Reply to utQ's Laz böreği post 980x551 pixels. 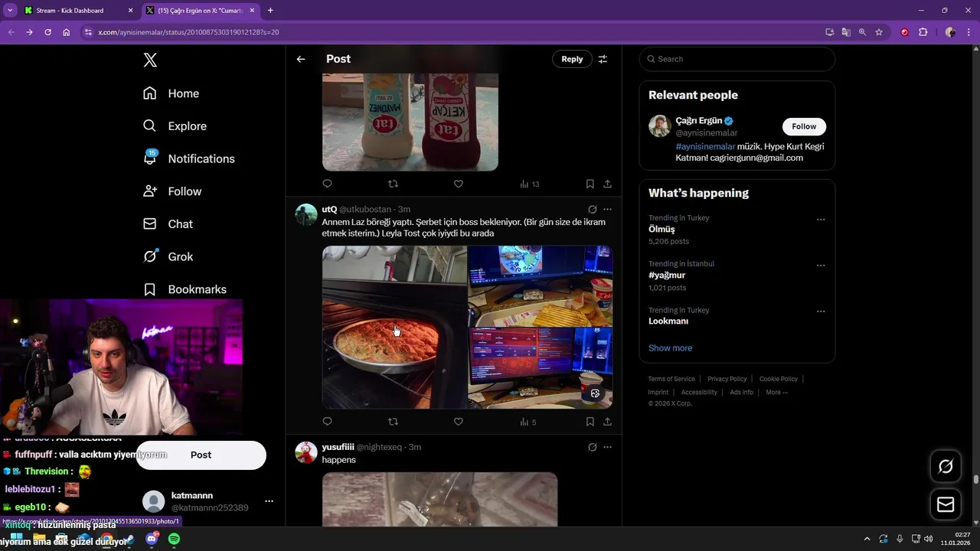[x=327, y=422]
